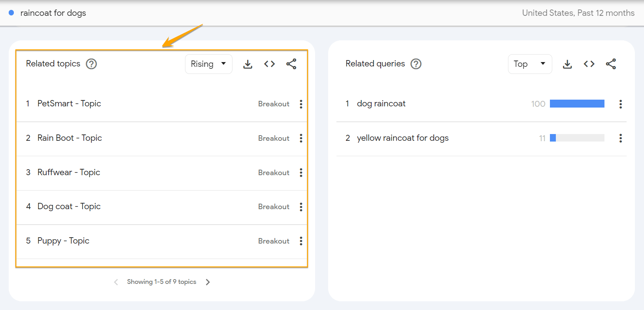
Task: Open more options for Ruffwear topic
Action: pyautogui.click(x=301, y=172)
